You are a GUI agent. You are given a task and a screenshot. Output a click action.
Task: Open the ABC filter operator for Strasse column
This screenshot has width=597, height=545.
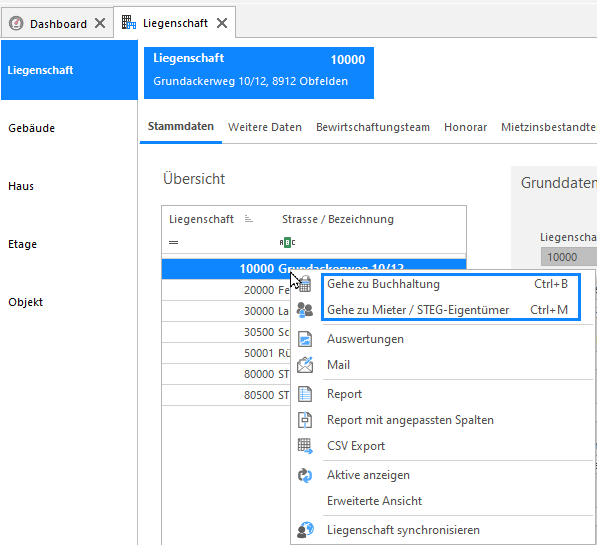(x=287, y=242)
